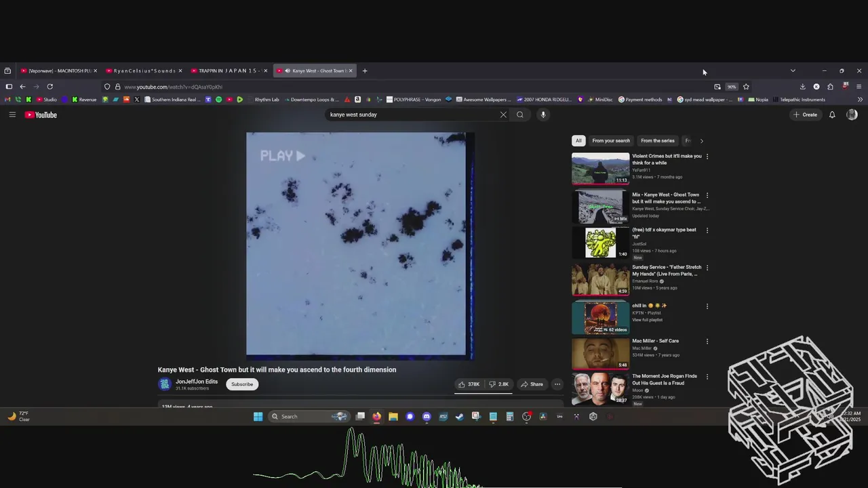Open the Windows Start menu
Screen dimensions: 868x488
(x=258, y=417)
